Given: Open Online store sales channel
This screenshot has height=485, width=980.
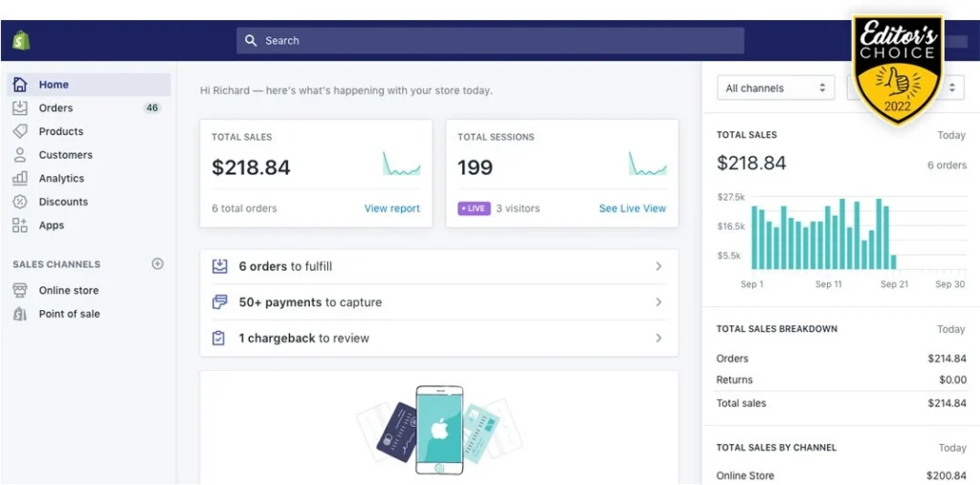Looking at the screenshot, I should pyautogui.click(x=68, y=290).
